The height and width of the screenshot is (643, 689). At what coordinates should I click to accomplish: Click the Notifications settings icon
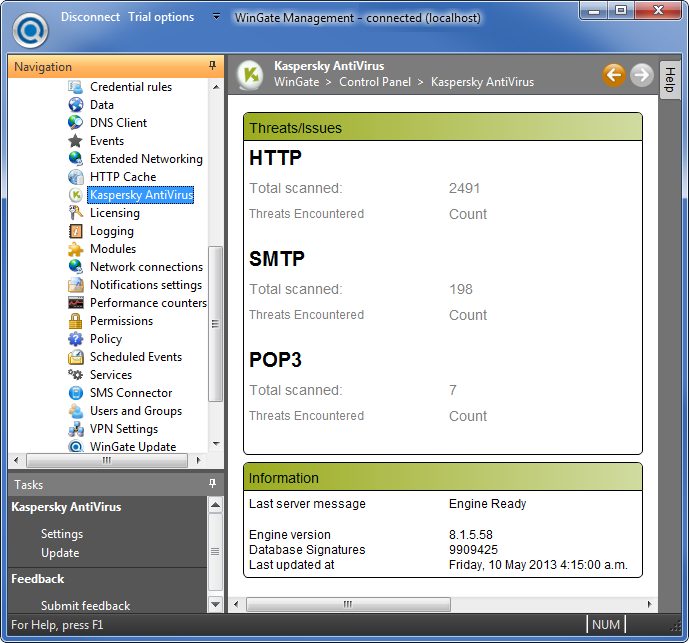[x=76, y=285]
